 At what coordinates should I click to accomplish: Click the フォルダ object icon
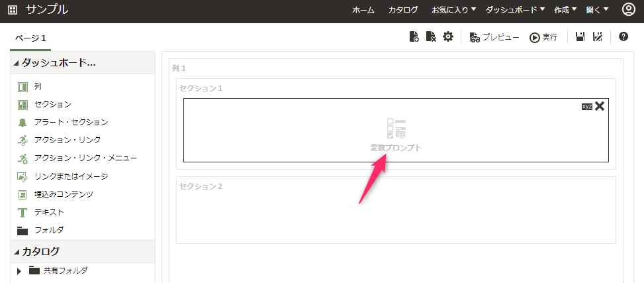[x=23, y=231]
